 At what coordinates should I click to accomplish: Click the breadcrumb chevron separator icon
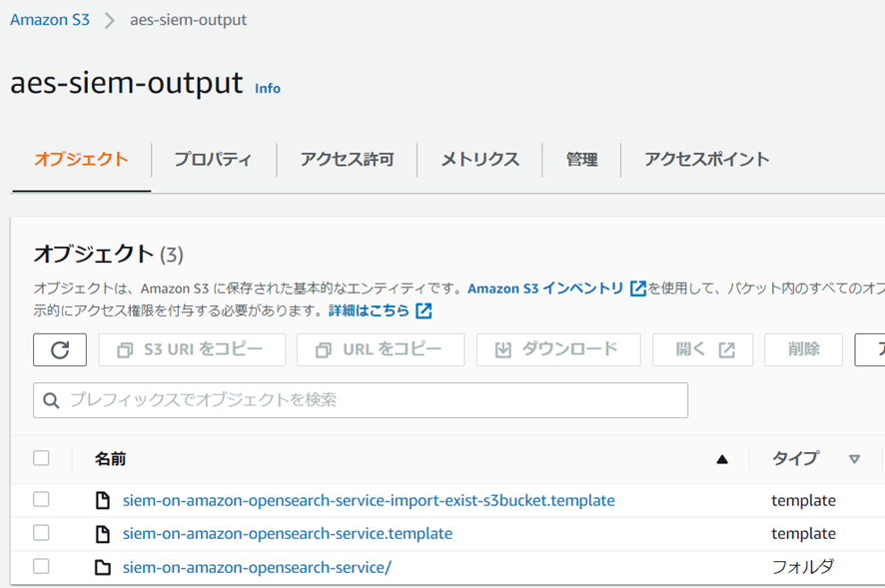tap(110, 20)
